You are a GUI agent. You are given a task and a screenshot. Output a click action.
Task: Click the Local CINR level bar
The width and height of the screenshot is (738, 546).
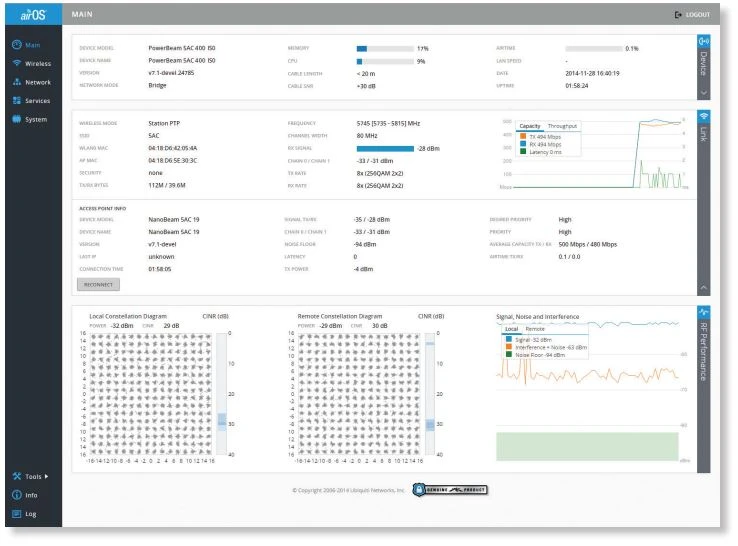point(222,420)
